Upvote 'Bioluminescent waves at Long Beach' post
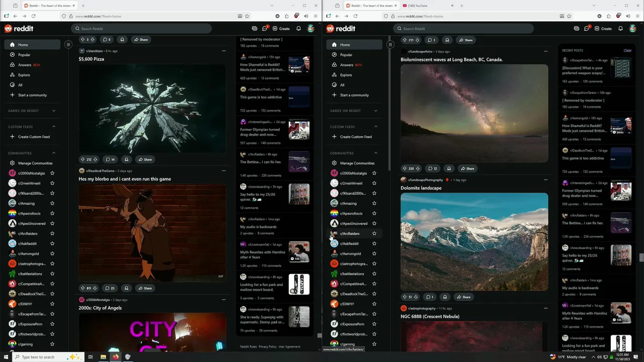 pyautogui.click(x=405, y=168)
